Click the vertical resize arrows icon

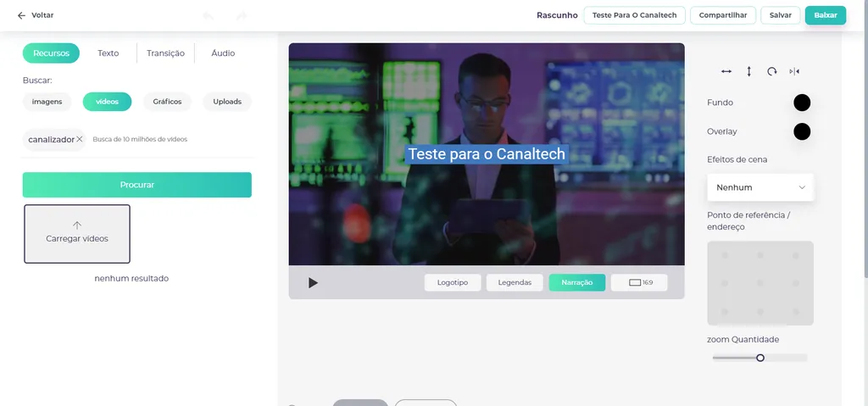(x=749, y=71)
